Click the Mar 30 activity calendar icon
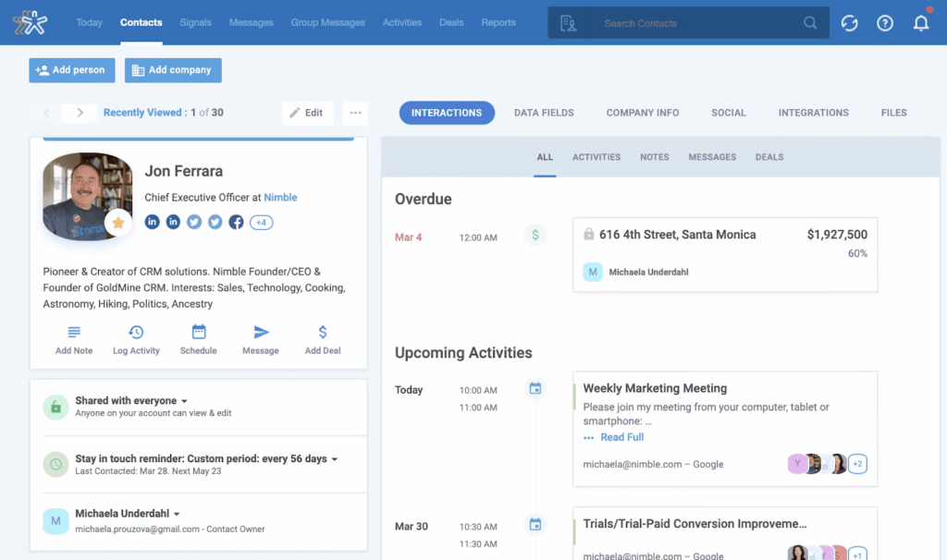 (x=535, y=524)
